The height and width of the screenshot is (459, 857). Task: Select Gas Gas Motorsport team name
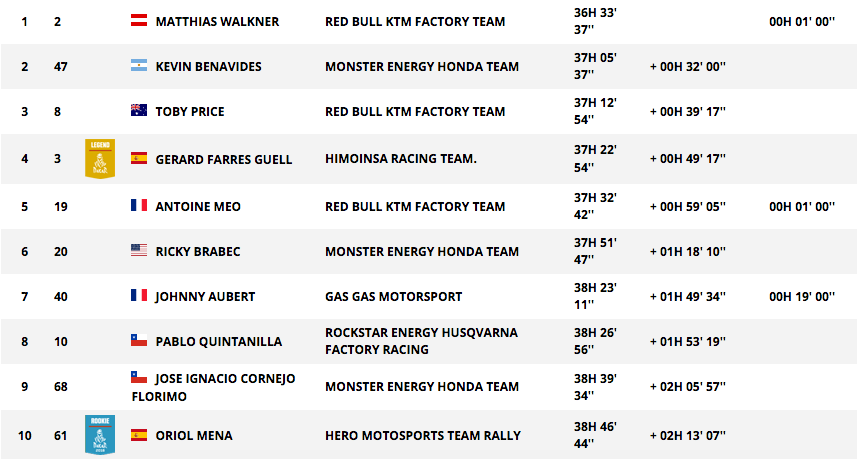click(394, 297)
